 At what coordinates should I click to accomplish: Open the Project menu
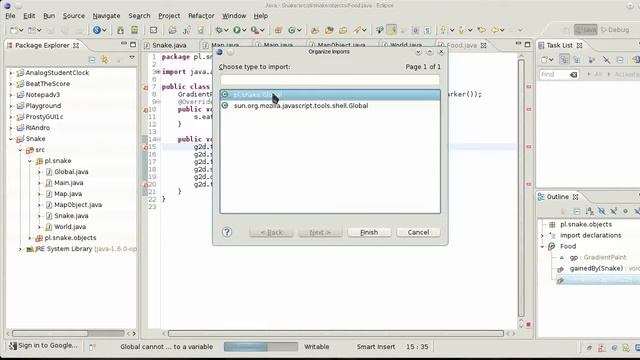[169, 16]
